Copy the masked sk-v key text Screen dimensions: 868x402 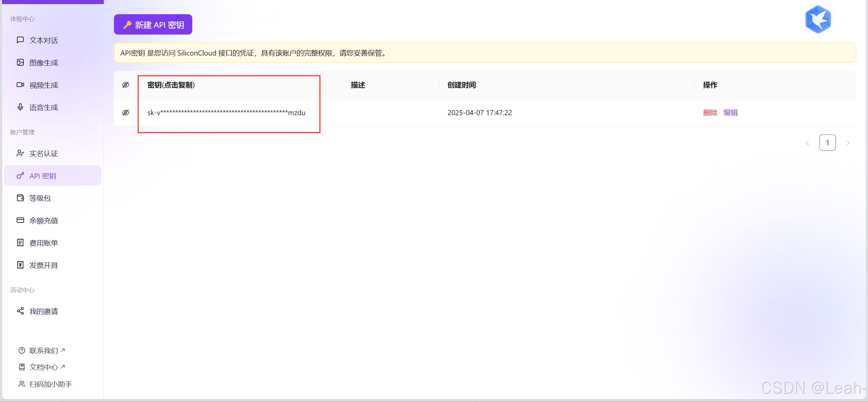[x=226, y=112]
